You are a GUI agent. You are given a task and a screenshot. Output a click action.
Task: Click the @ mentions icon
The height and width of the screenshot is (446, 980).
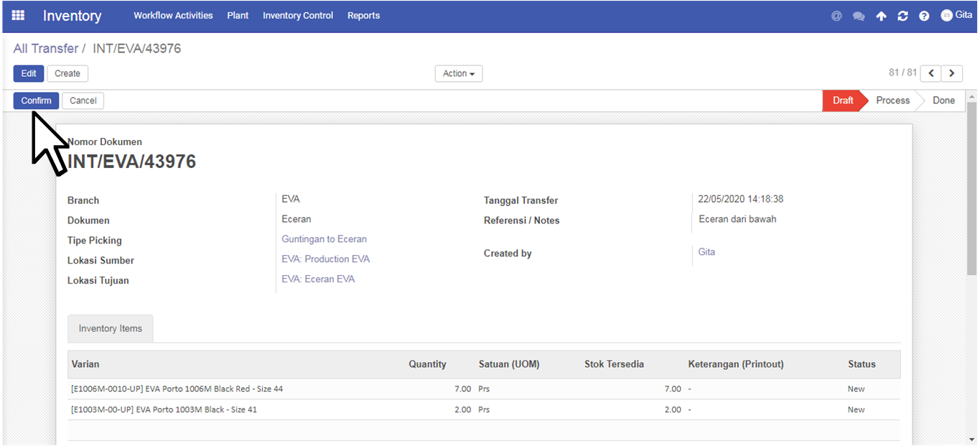[x=836, y=16]
